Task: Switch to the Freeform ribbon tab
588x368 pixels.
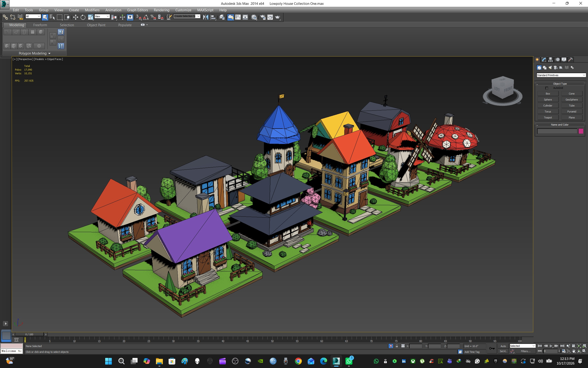Action: click(x=40, y=25)
